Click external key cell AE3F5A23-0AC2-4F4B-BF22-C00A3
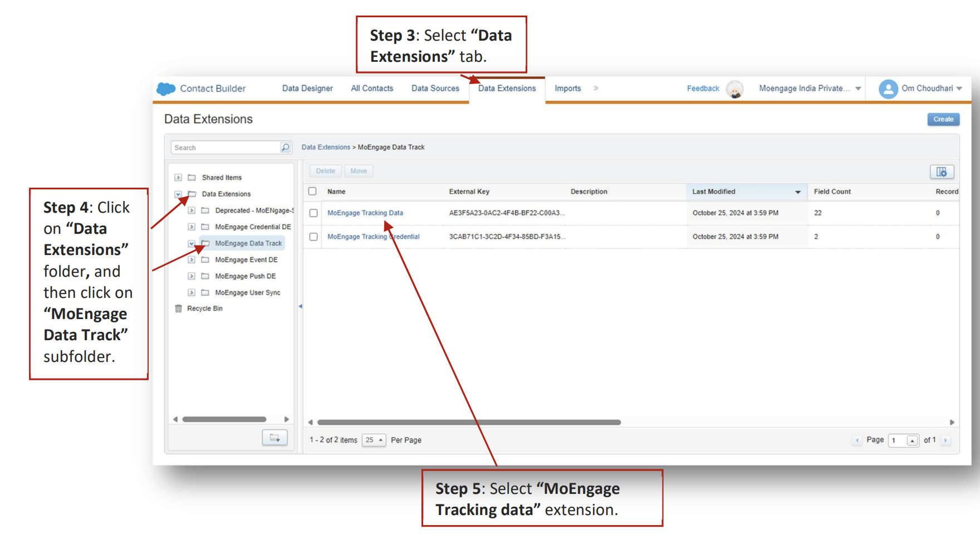This screenshot has height=539, width=980. (x=507, y=213)
